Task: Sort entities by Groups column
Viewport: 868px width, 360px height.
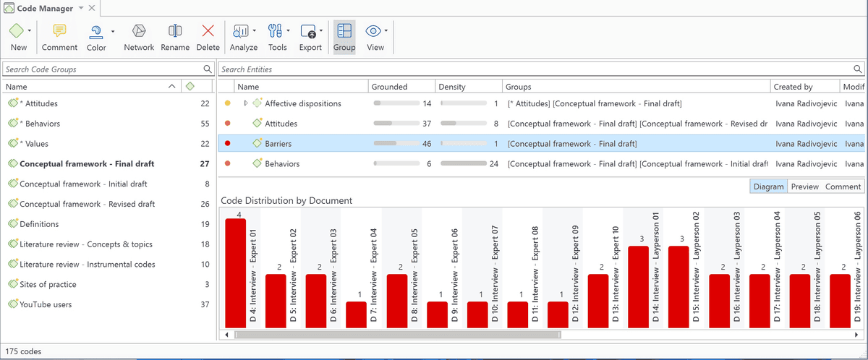Action: click(637, 87)
